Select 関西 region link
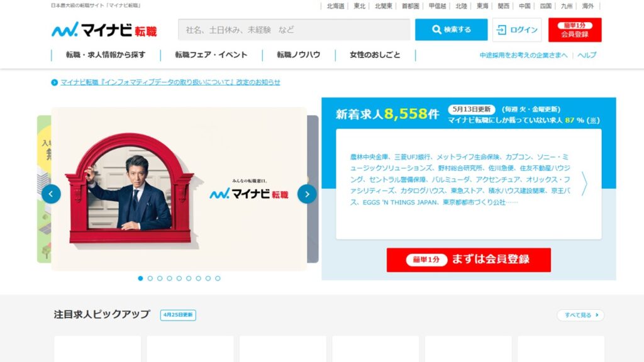 point(504,6)
